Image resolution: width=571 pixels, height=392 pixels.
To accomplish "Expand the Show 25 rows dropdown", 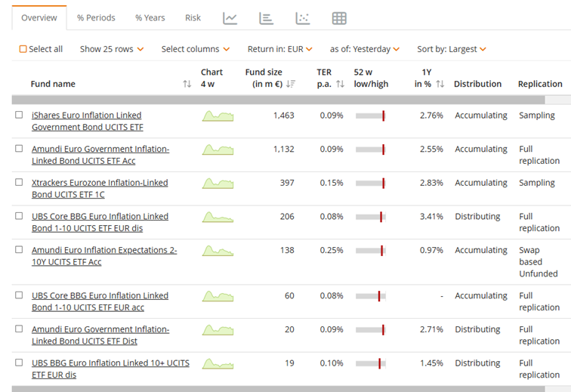I will [x=112, y=49].
